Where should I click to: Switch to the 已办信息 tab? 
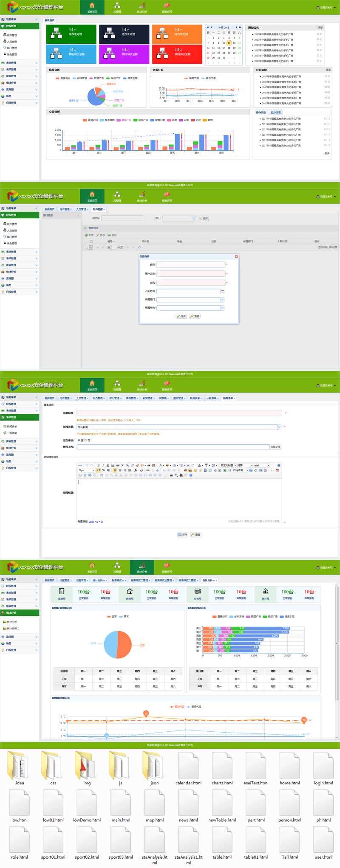[276, 112]
